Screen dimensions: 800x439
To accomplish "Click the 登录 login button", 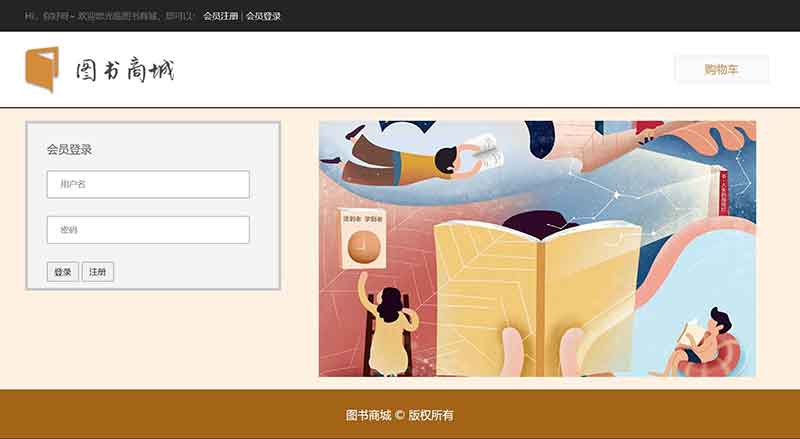I will point(63,272).
